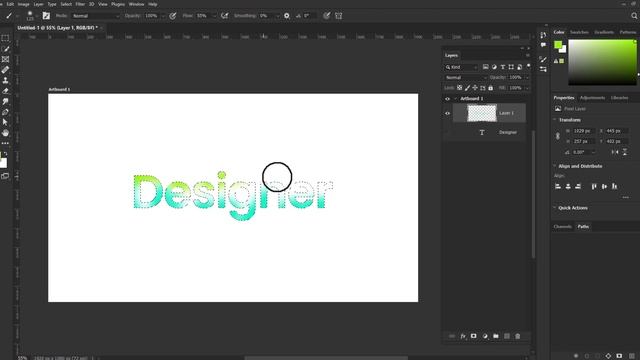Viewport: 640px width, 360px height.
Task: Open the Window menu
Action: 136,4
